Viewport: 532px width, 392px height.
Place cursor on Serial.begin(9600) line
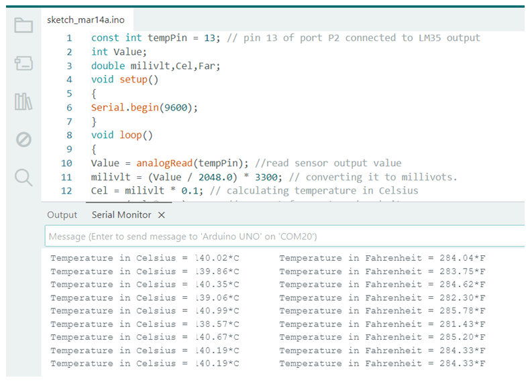(145, 107)
